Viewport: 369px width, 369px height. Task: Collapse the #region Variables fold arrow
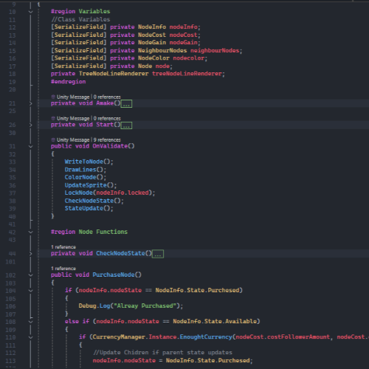pyautogui.click(x=31, y=12)
